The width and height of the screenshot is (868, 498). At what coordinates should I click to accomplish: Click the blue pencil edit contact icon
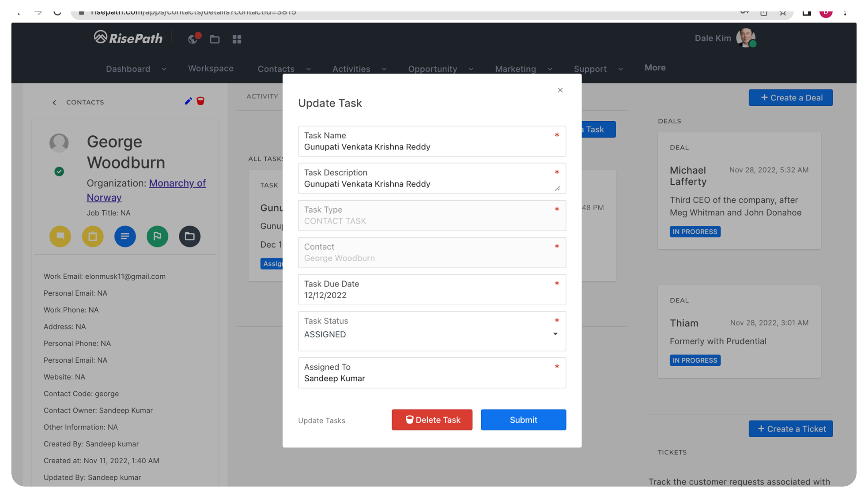(188, 101)
